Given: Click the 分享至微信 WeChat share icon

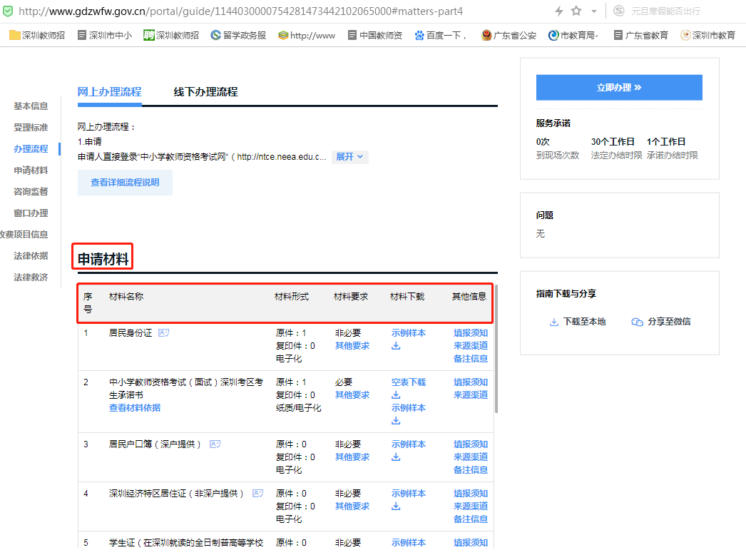Looking at the screenshot, I should point(637,322).
